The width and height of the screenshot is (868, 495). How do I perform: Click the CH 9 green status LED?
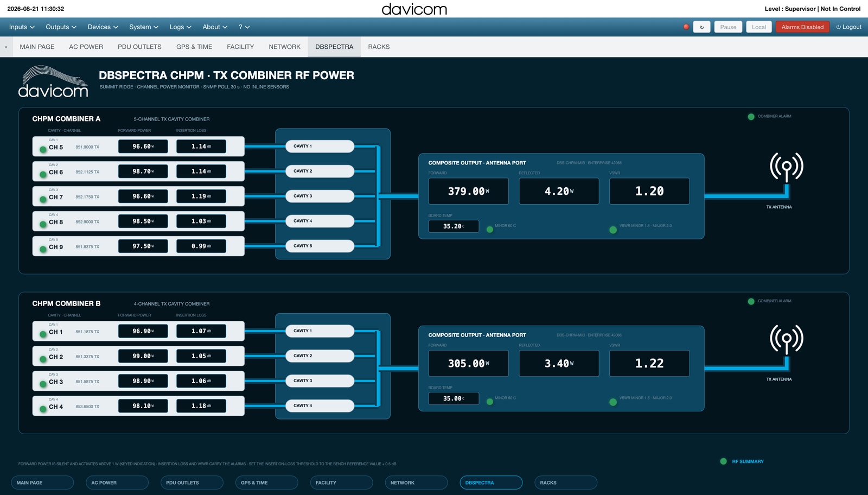pos(43,250)
